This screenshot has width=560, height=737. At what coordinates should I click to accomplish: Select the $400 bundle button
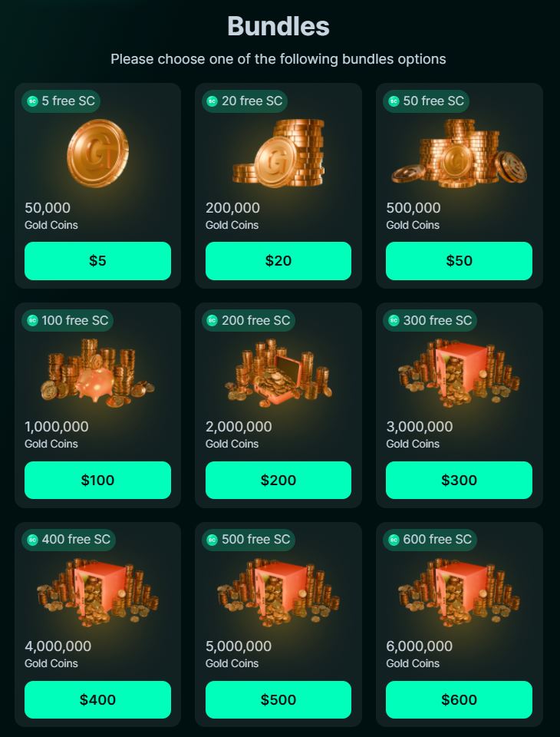97,699
